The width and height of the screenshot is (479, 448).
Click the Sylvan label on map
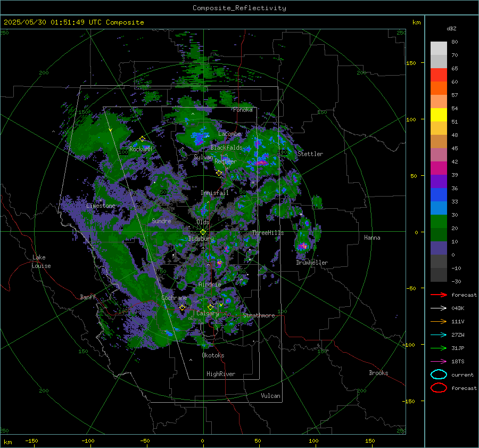click(x=203, y=157)
